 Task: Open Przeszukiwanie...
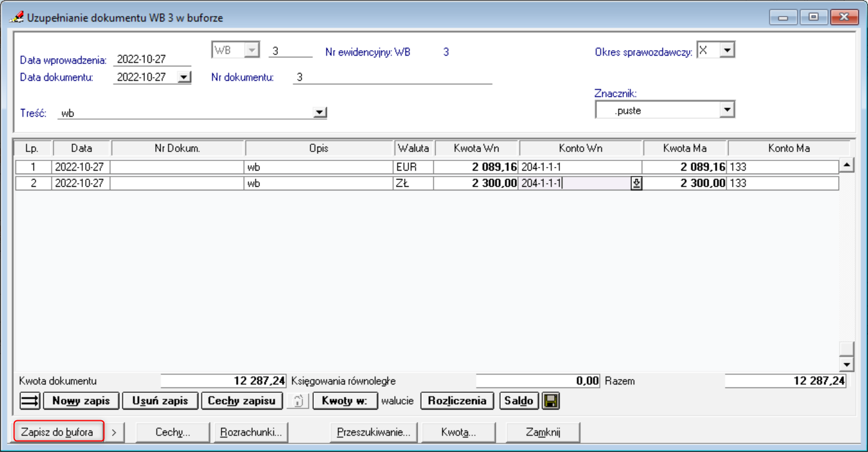[374, 432]
